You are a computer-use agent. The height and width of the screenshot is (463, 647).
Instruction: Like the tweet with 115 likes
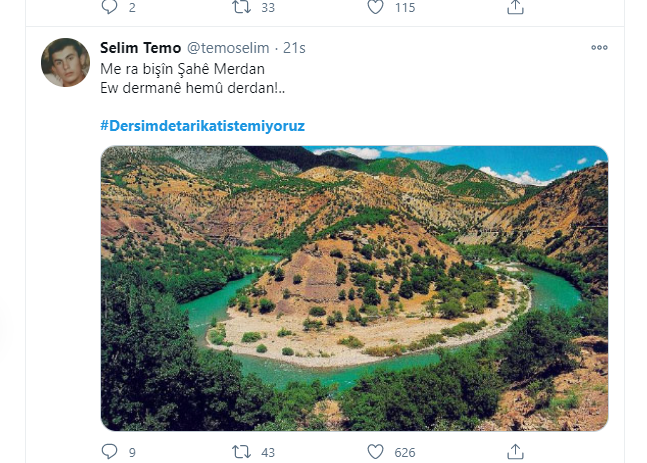(375, 7)
